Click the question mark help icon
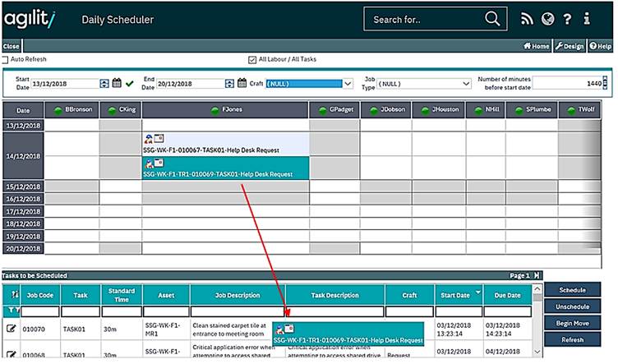The image size is (618, 364). point(567,19)
